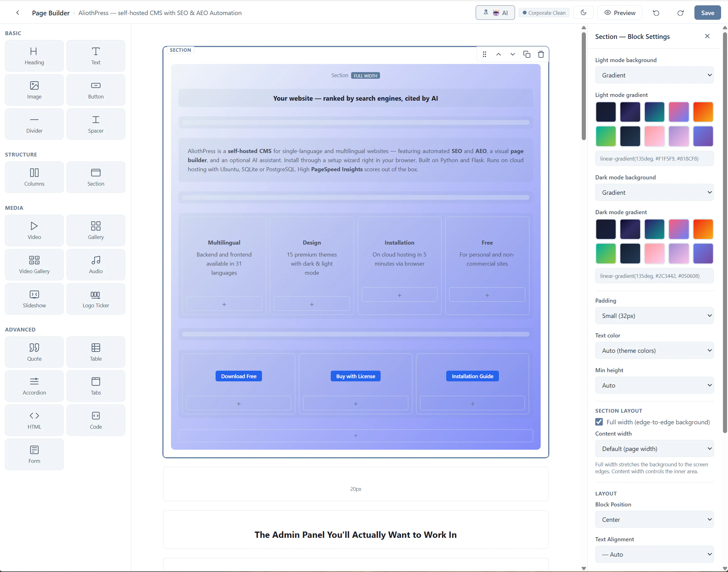This screenshot has width=728, height=572.
Task: Add a Form block
Action: pos(34,454)
